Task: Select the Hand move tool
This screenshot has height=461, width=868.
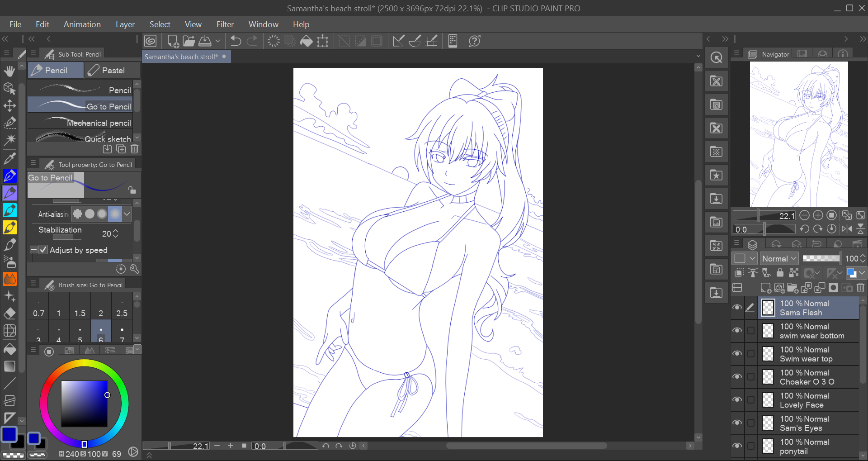Action: [9, 71]
